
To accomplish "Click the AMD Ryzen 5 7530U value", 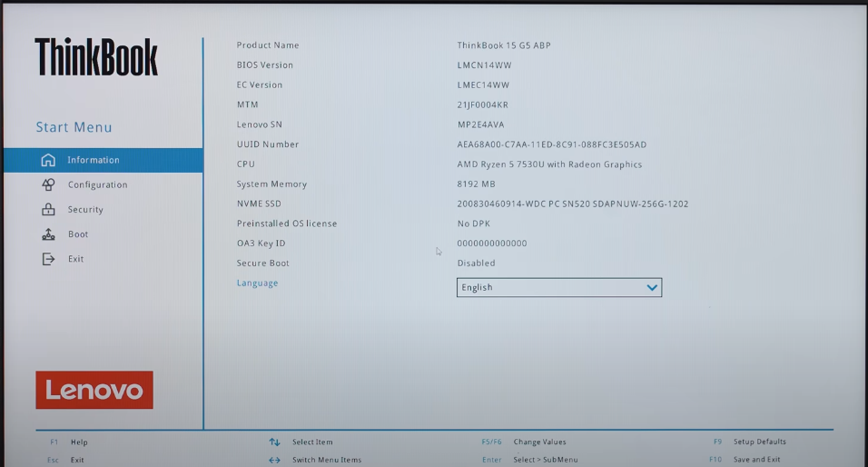I will (549, 164).
